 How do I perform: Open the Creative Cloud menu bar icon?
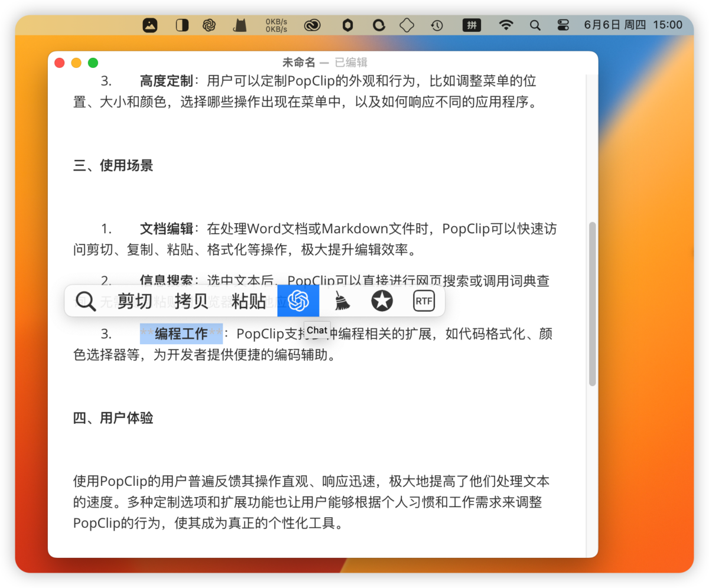pos(312,25)
